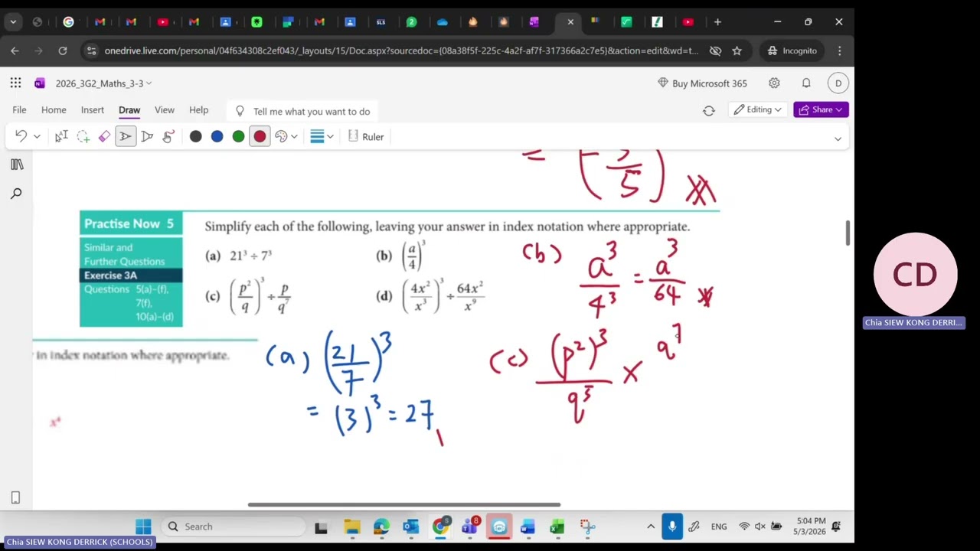Open the Help tab
Screen dimensions: 980x551
pos(198,110)
